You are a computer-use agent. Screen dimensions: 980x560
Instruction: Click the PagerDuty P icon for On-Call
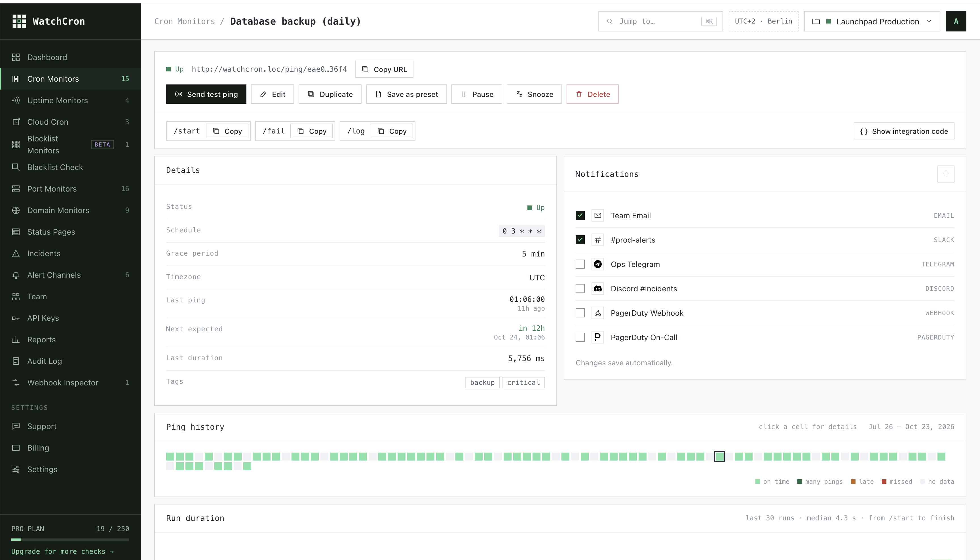point(597,337)
